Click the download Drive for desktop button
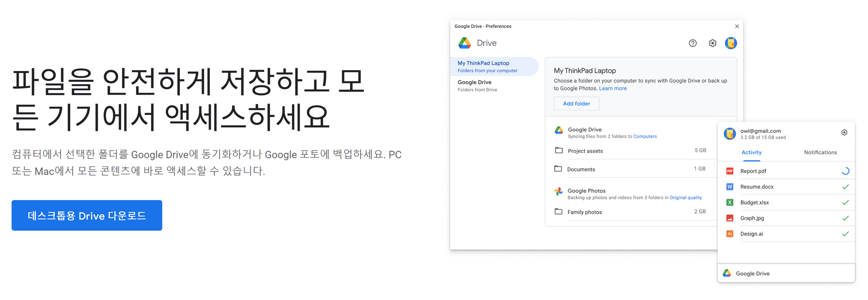 click(x=87, y=215)
